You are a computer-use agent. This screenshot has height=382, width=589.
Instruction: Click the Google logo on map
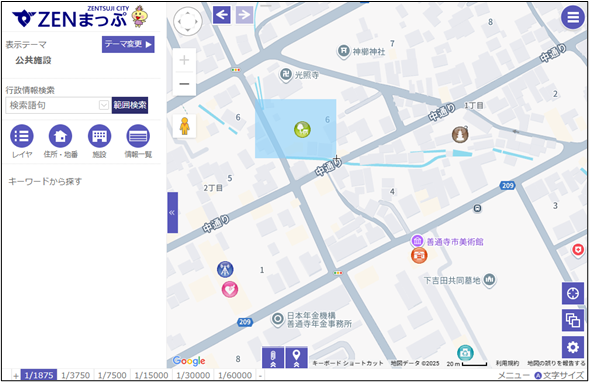pos(189,361)
